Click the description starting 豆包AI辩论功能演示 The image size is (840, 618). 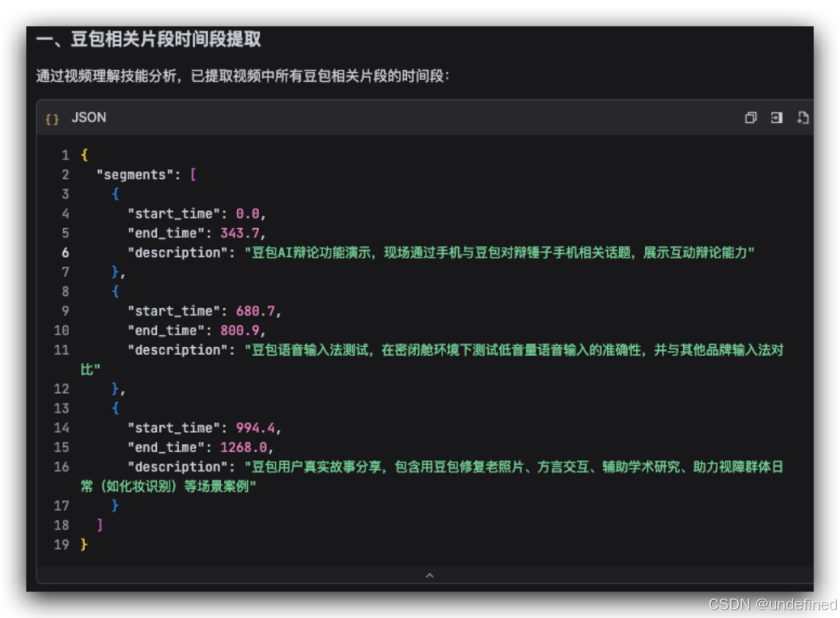click(499, 252)
